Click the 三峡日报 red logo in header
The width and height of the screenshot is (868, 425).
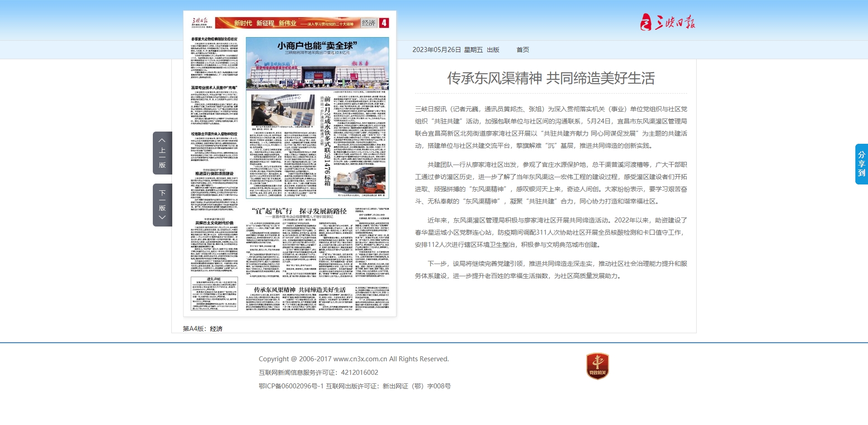point(667,22)
